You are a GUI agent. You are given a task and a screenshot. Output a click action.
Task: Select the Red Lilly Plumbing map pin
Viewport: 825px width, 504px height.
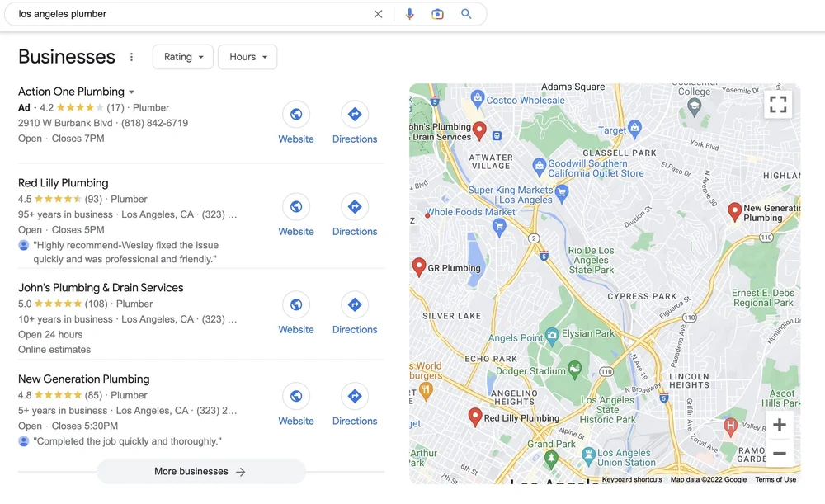click(475, 417)
